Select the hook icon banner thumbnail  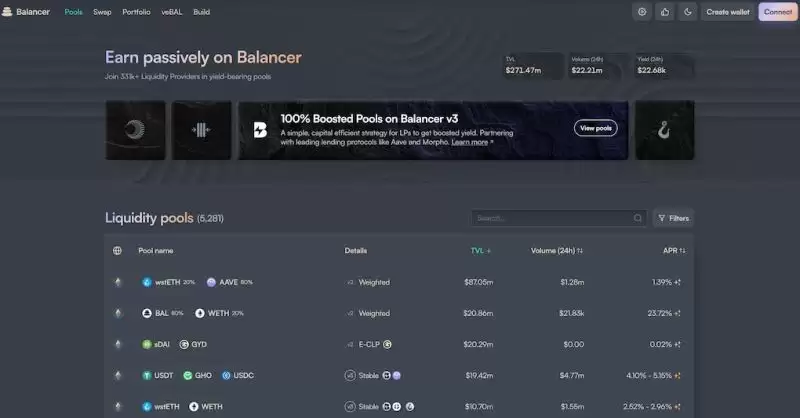click(x=664, y=130)
